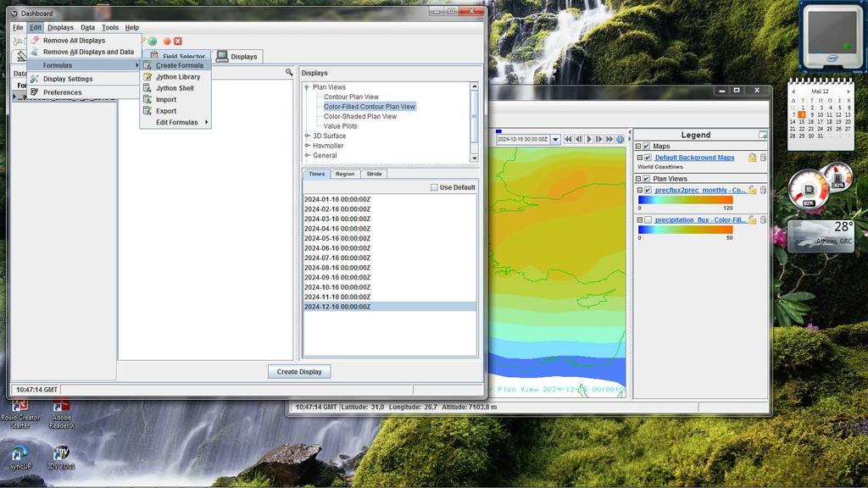Expand the General tree node
The image size is (868, 488).
(x=307, y=156)
